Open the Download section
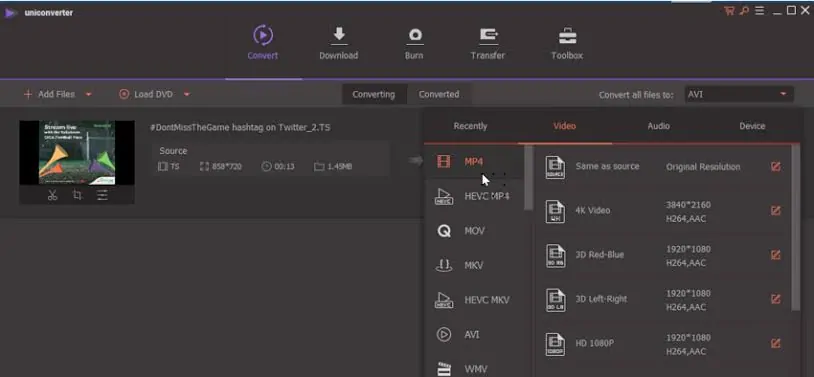The height and width of the screenshot is (377, 814). click(x=338, y=44)
